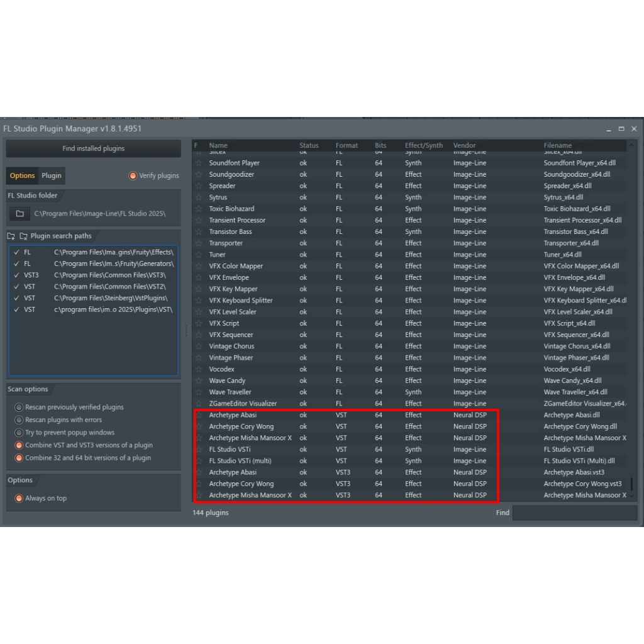Select the VST im..o 2025\Plugins\VST path row
644x644 pixels.
pos(93,309)
